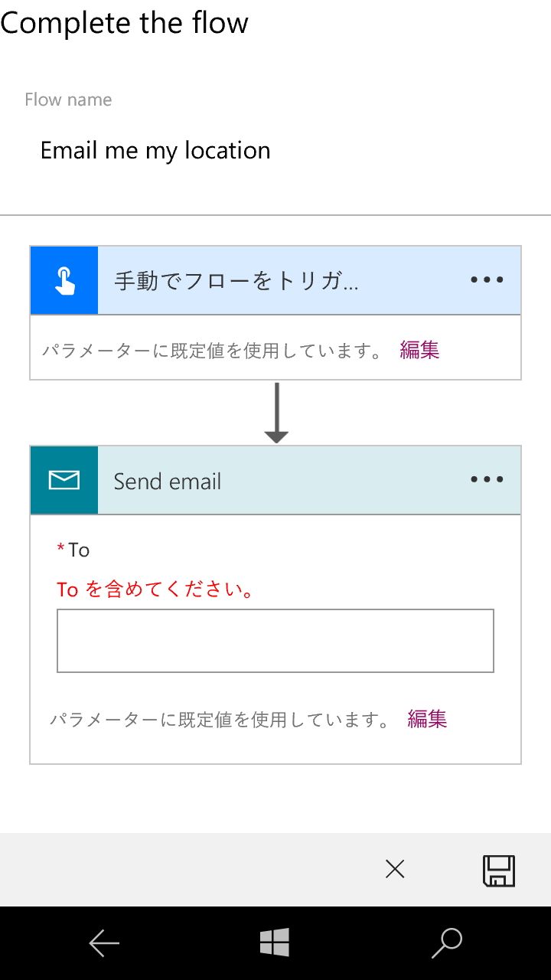Click 編集 link in the Send email card
Screen dimensions: 551x980
pyautogui.click(x=427, y=719)
